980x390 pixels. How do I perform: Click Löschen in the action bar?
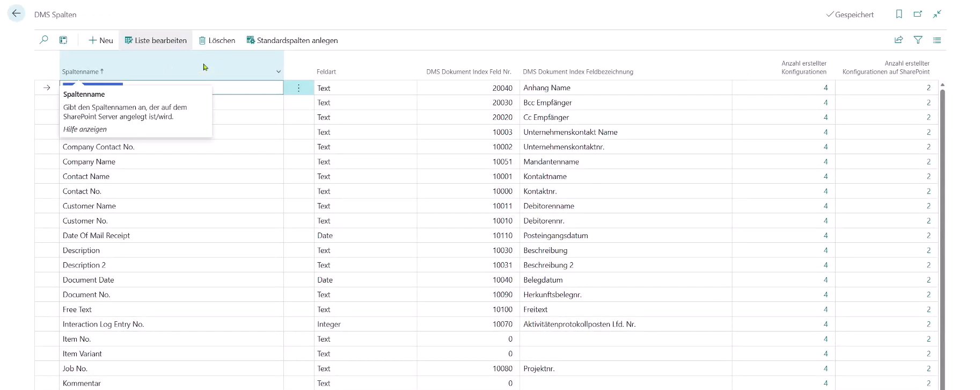[x=217, y=40]
